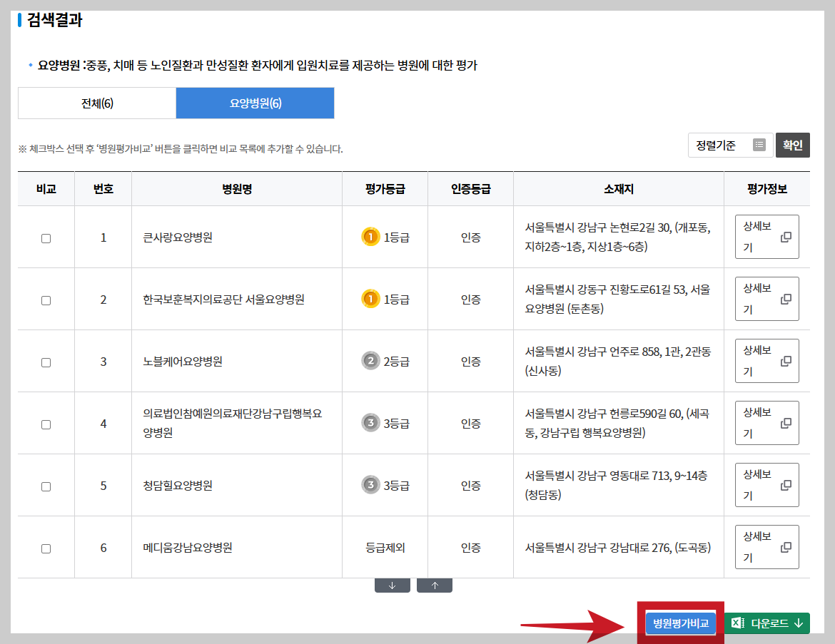Click the grade 3 medal for 청담힐요양병원
Image resolution: width=835 pixels, height=644 pixels.
click(x=370, y=485)
